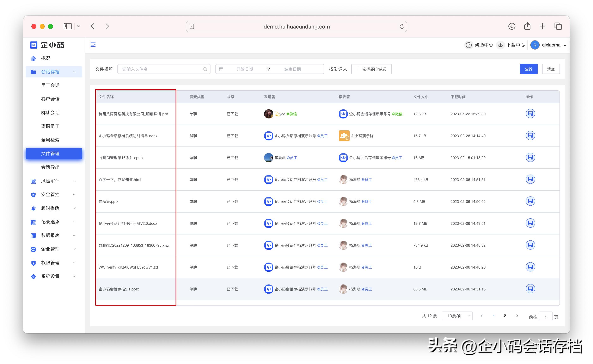
Task: Collapse the sidebar using the hamburger icon
Action: 93,45
